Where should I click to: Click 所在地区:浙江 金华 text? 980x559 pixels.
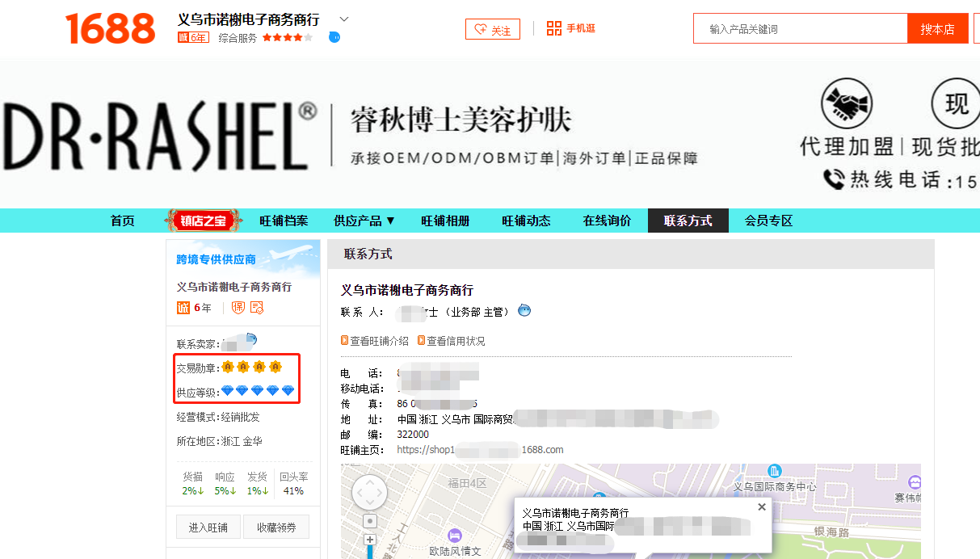click(x=219, y=441)
